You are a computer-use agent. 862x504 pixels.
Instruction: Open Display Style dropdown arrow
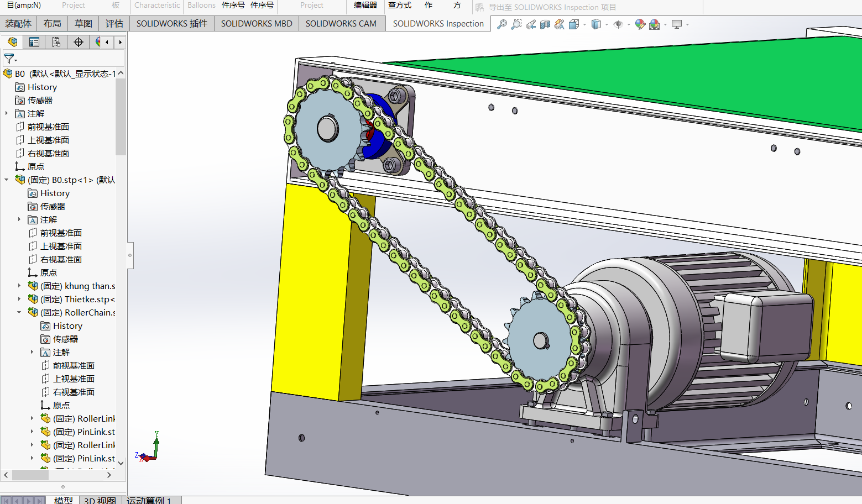[x=607, y=24]
